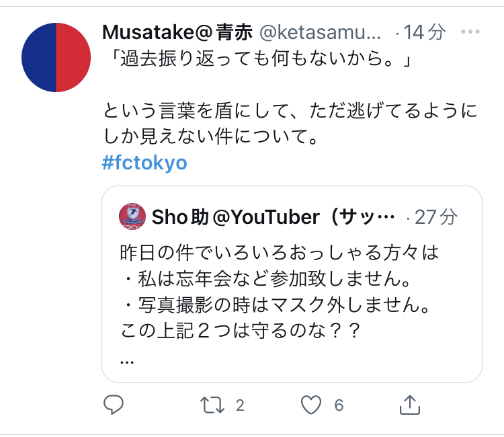
Task: Open the Musatake@青赤 display name
Action: (x=177, y=32)
